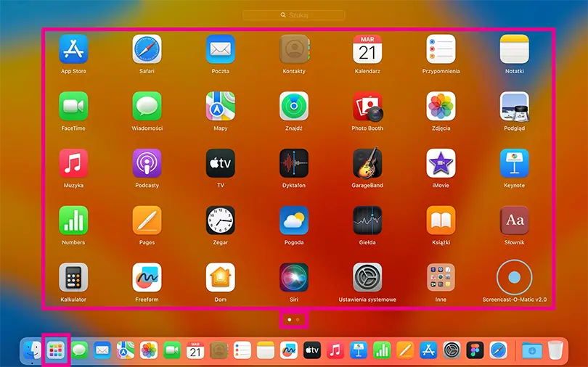Launch Podgląd (Preview) from Launchpad

[x=514, y=107]
